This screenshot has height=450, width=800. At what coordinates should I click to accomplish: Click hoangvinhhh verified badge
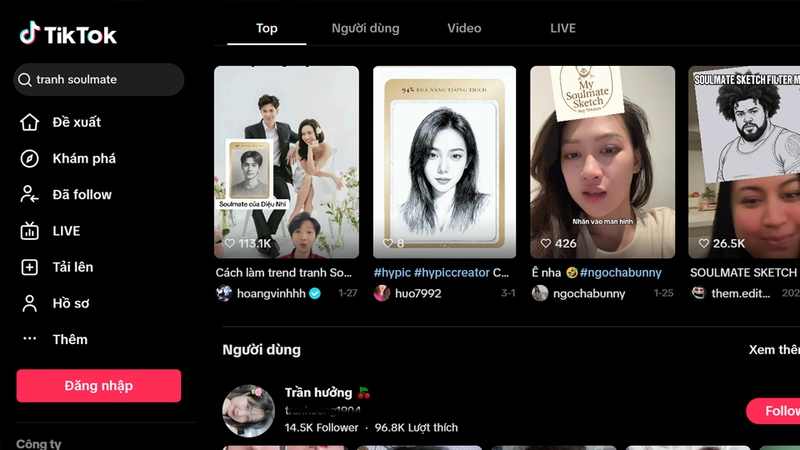pos(315,293)
